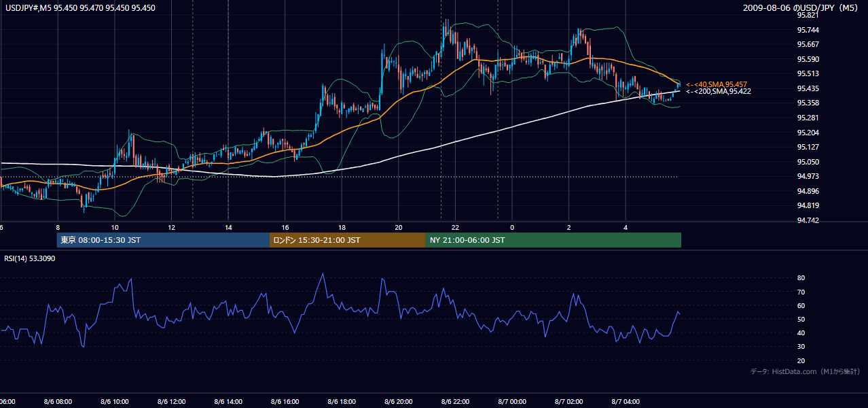Screen dimensions: 868x408
Task: Click price level 95.667 on the axis
Action: point(808,44)
